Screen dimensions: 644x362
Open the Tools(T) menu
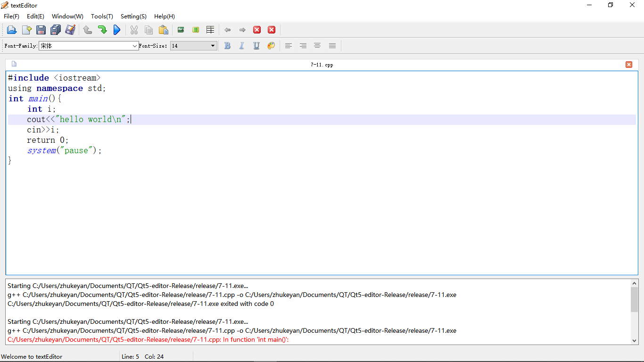click(102, 16)
